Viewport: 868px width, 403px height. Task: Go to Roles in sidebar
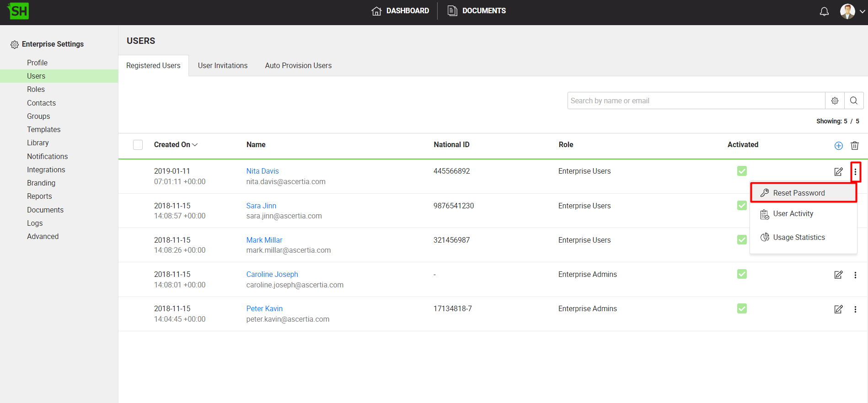36,90
